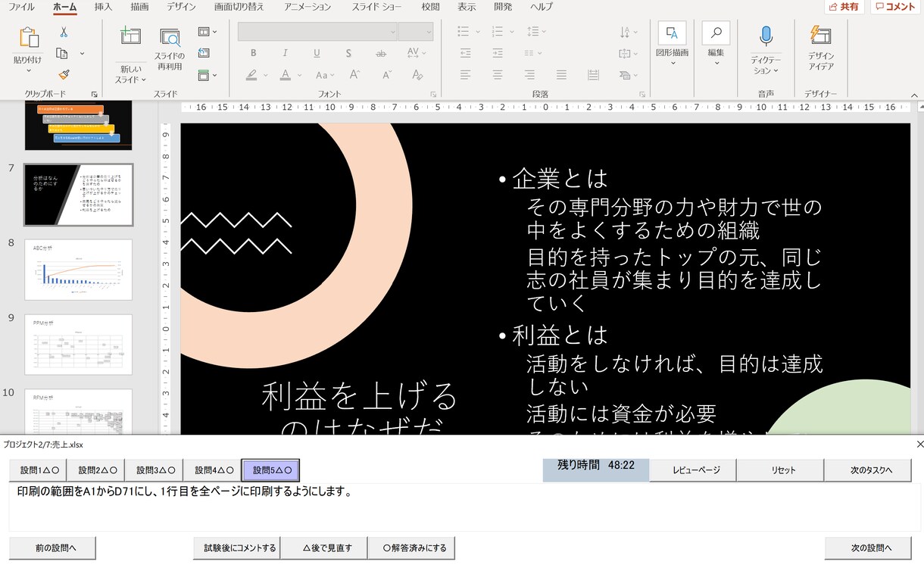Go to next task with 次のタスクへ
Screen dimensions: 924x565
[869, 470]
